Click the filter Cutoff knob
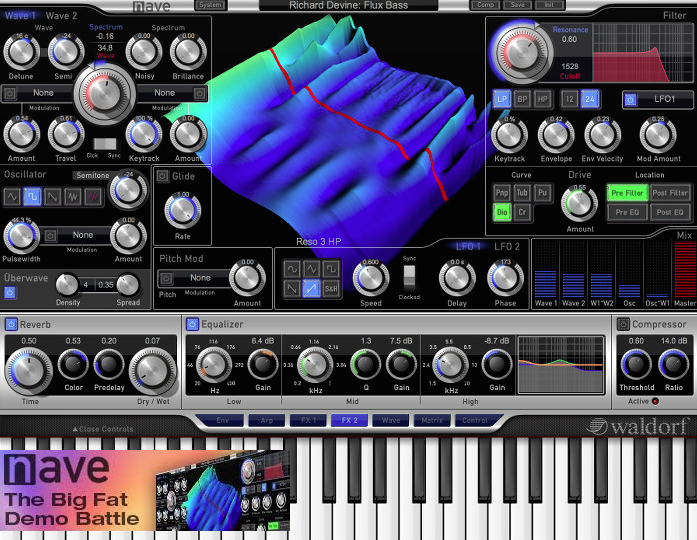Screen dimensions: 697x540 [521, 52]
